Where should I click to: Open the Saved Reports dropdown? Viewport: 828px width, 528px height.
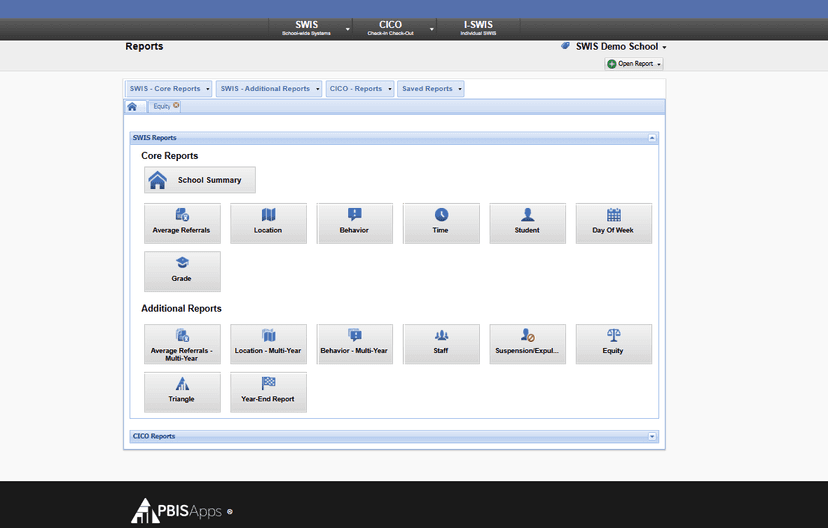coord(431,89)
